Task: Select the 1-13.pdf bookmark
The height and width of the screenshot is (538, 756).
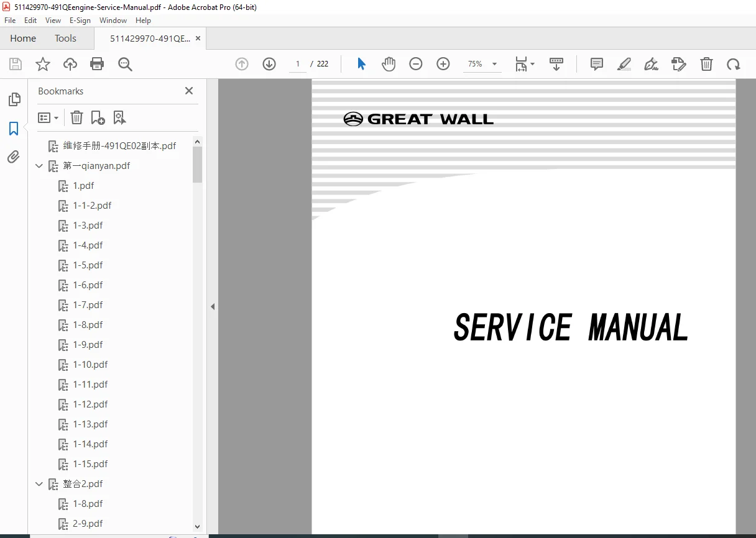Action: pos(90,424)
